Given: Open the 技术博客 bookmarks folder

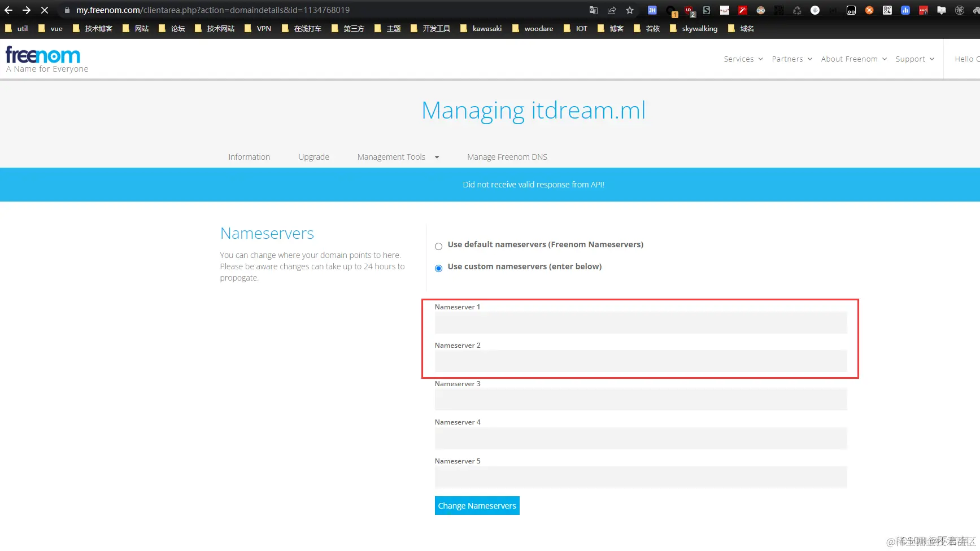Looking at the screenshot, I should pyautogui.click(x=93, y=28).
